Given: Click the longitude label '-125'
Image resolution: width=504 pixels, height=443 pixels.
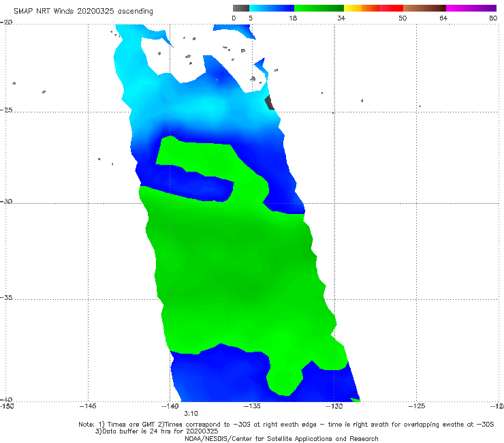Looking at the screenshot, I should click(417, 406).
